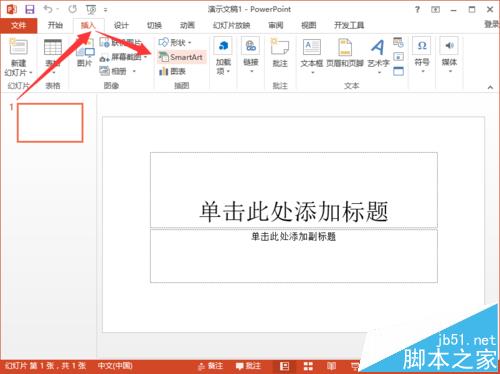Open the 符号 symbols dropdown

point(422,55)
